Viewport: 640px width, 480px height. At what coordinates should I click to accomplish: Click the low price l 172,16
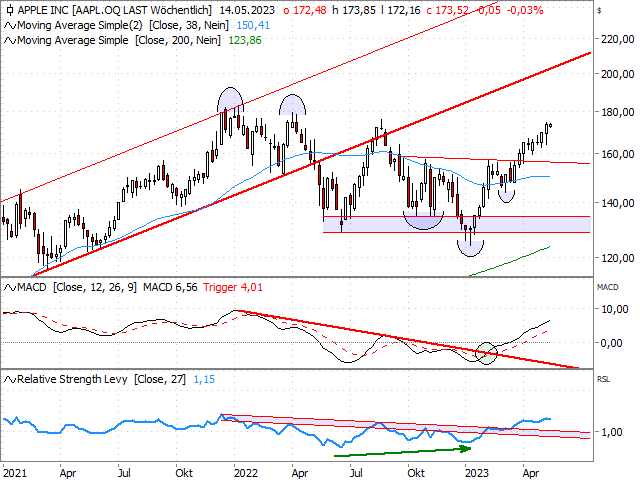click(401, 10)
